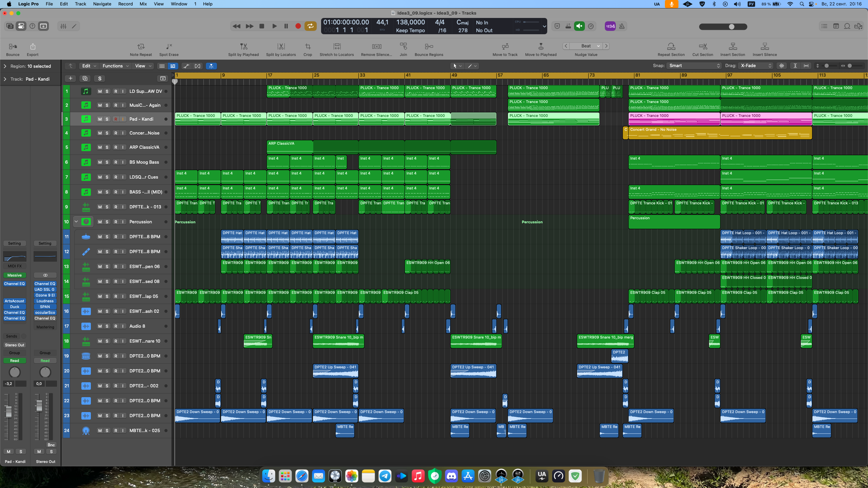868x488 pixels.
Task: Click the Move to Playhead icon
Action: 541,46
